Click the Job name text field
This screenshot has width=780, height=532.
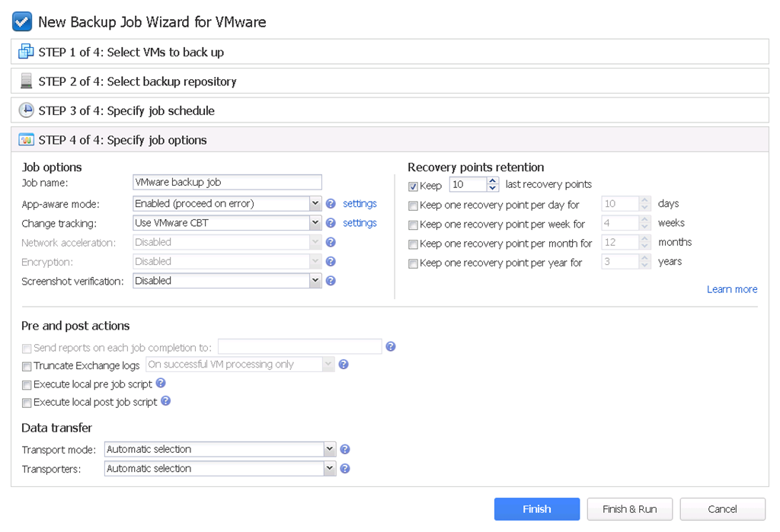pos(227,183)
